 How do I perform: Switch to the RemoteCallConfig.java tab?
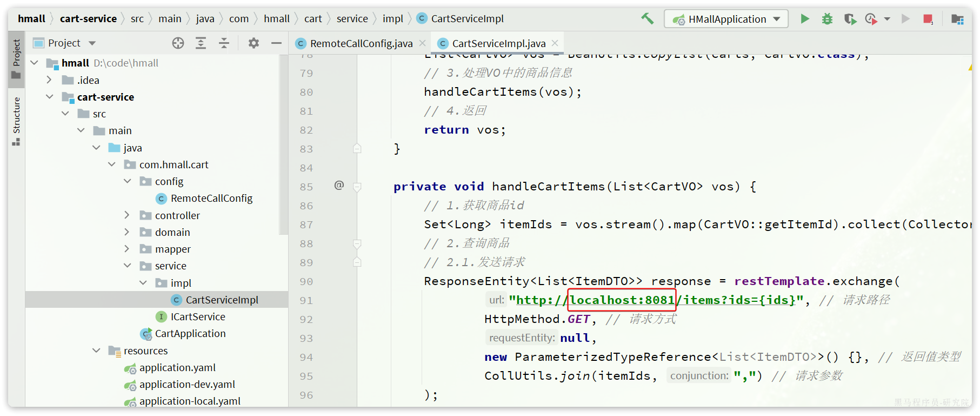[361, 43]
